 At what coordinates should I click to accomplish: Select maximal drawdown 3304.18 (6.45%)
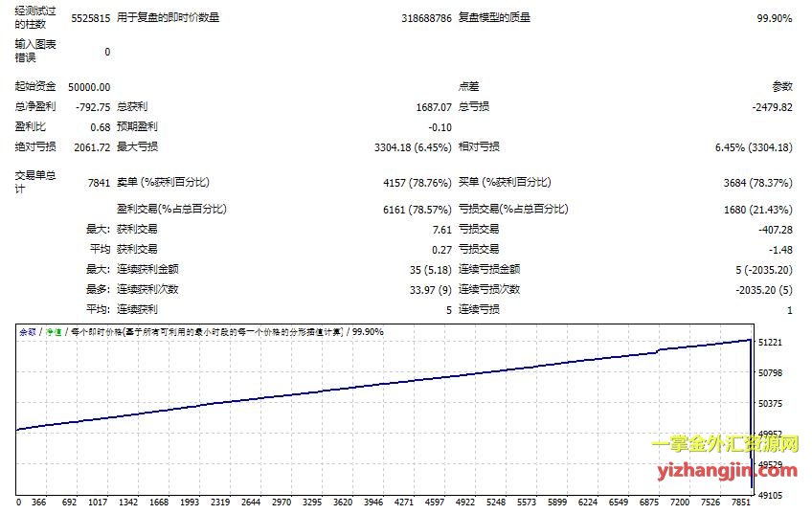tap(414, 147)
